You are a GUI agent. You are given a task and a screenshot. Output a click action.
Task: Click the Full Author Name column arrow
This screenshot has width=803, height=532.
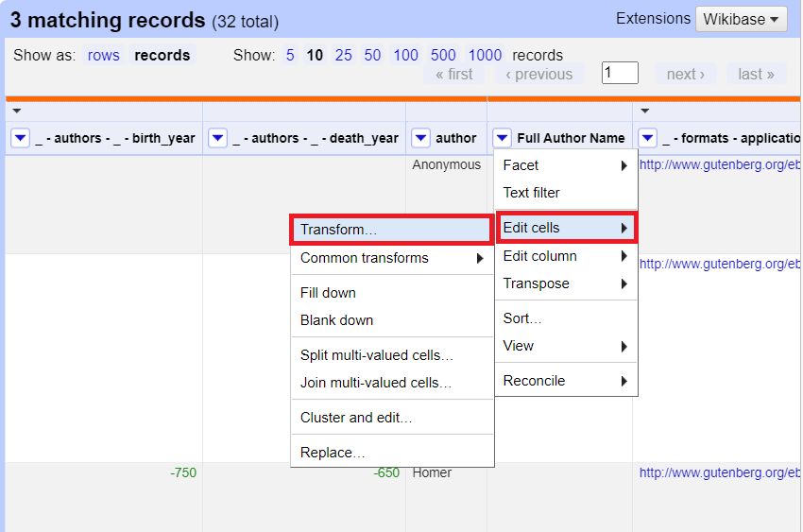[503, 139]
